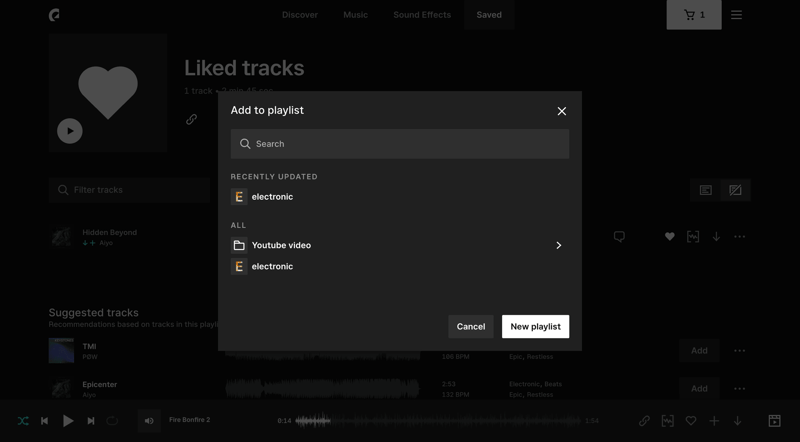Image resolution: width=800 pixels, height=442 pixels.
Task: Download the Hidden Beyond track
Action: pyautogui.click(x=716, y=236)
